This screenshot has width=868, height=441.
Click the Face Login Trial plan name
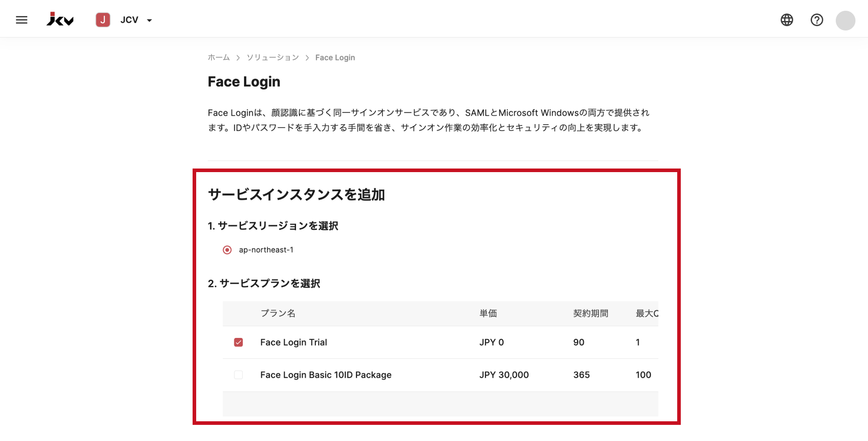tap(293, 342)
